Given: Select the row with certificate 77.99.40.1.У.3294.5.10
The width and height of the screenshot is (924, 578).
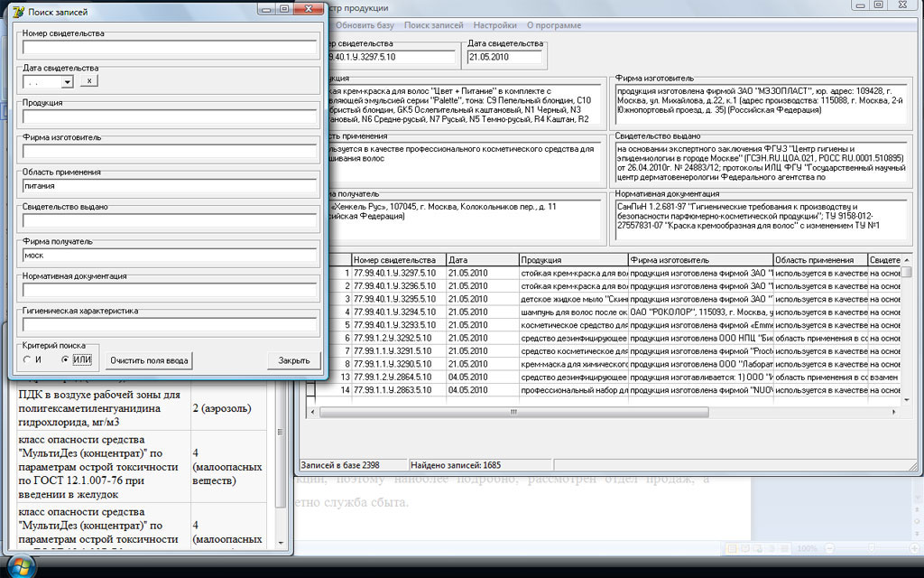Looking at the screenshot, I should pyautogui.click(x=394, y=312).
